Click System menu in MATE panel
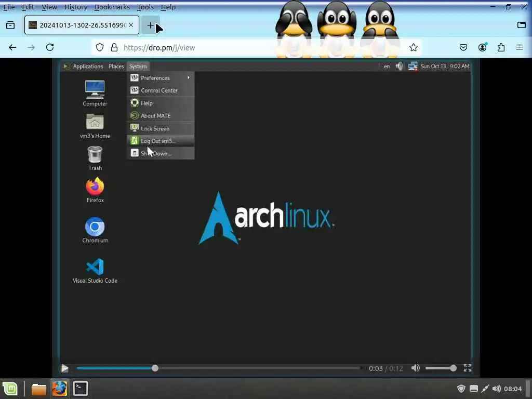 (138, 66)
